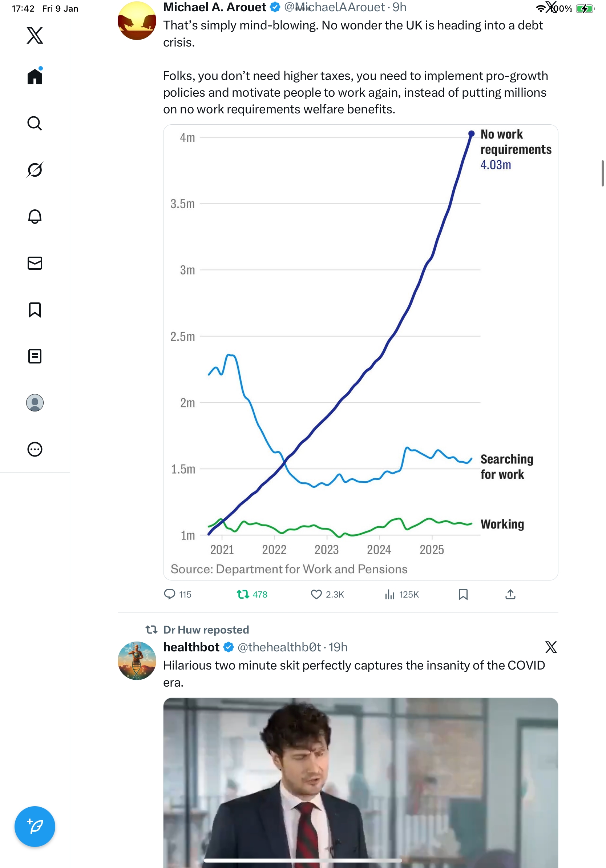
Task: Open Direct Messages envelope icon
Action: point(35,263)
